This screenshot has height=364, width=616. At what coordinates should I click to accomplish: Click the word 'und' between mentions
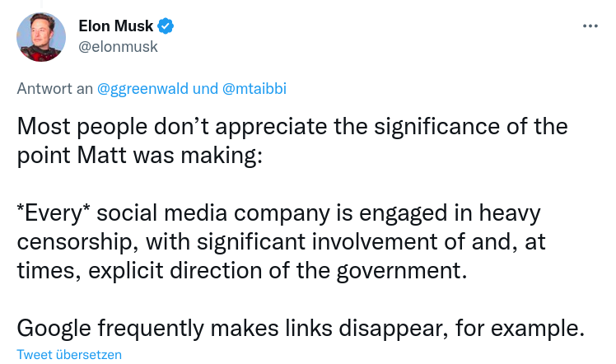click(205, 89)
